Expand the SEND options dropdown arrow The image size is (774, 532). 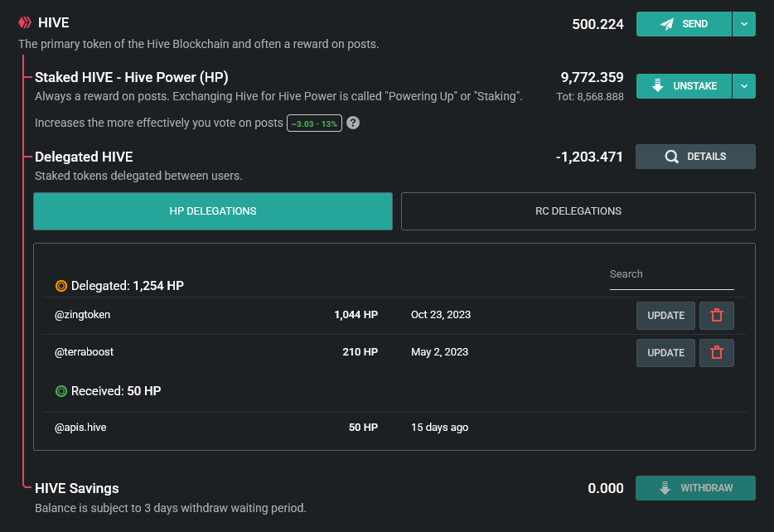click(x=744, y=24)
